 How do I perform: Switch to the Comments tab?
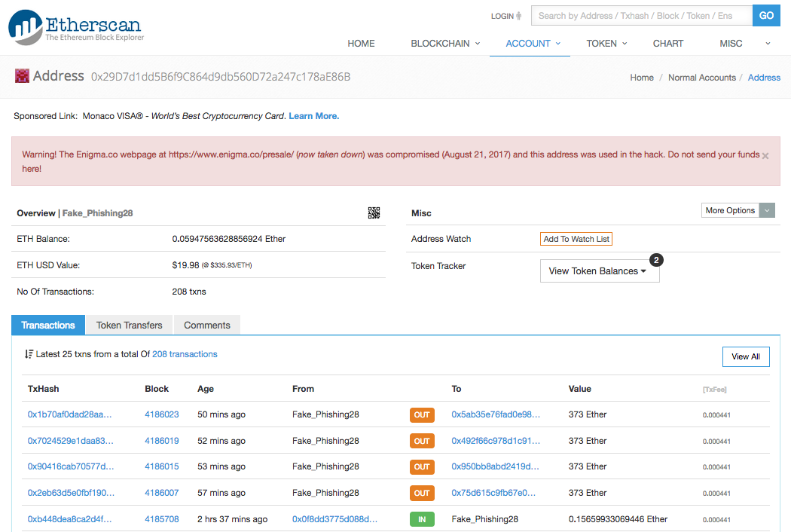(207, 325)
